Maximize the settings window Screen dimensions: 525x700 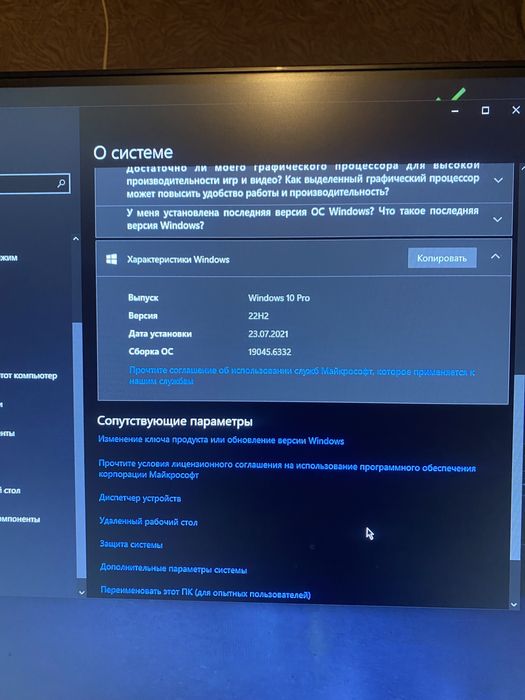[485, 110]
